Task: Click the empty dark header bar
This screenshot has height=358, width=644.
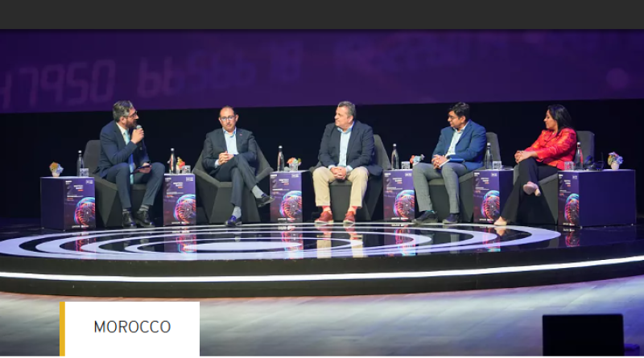Action: (x=322, y=14)
